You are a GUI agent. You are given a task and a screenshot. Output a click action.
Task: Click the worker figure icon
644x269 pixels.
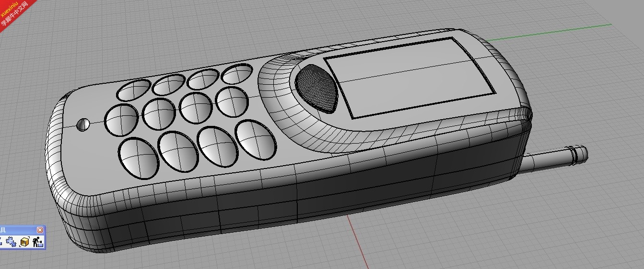pos(38,242)
